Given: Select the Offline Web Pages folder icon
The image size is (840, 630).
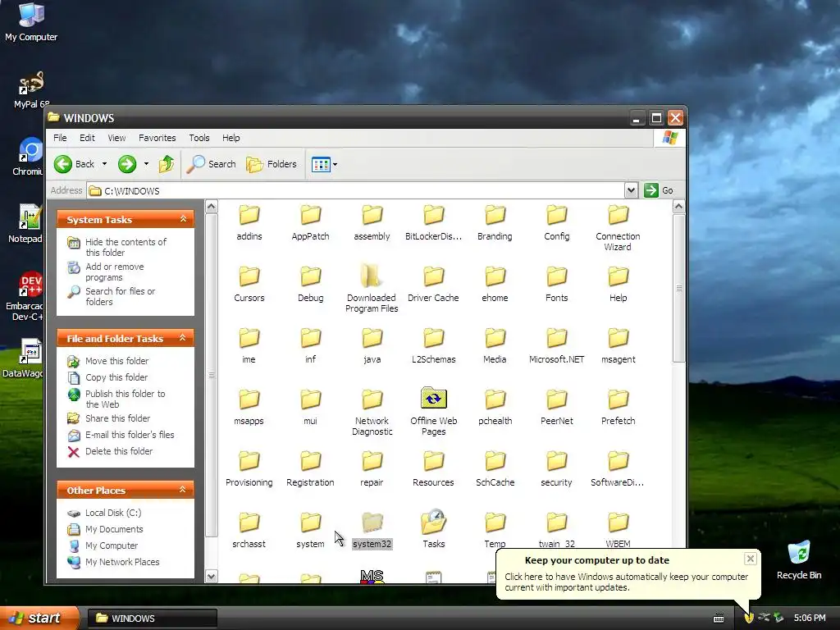Looking at the screenshot, I should (433, 399).
